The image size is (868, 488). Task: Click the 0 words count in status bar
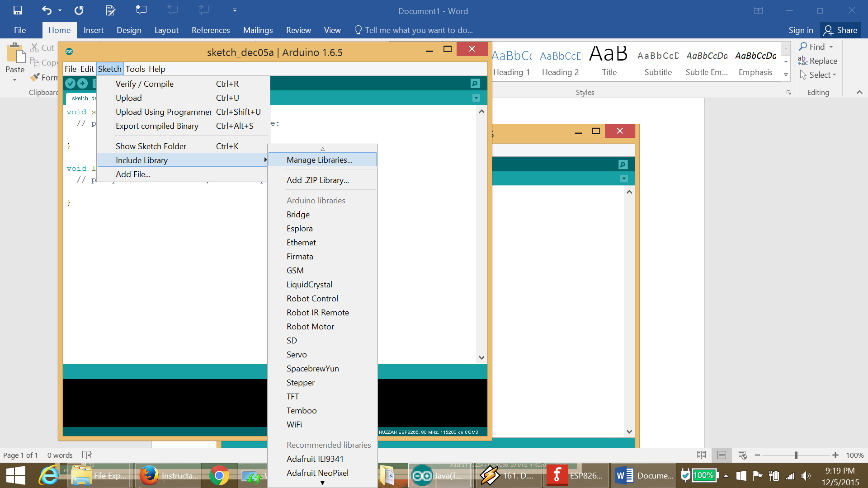(x=60, y=455)
